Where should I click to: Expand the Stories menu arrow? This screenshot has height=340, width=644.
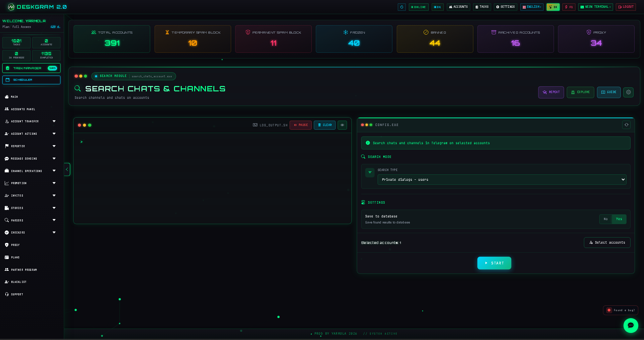tap(54, 208)
